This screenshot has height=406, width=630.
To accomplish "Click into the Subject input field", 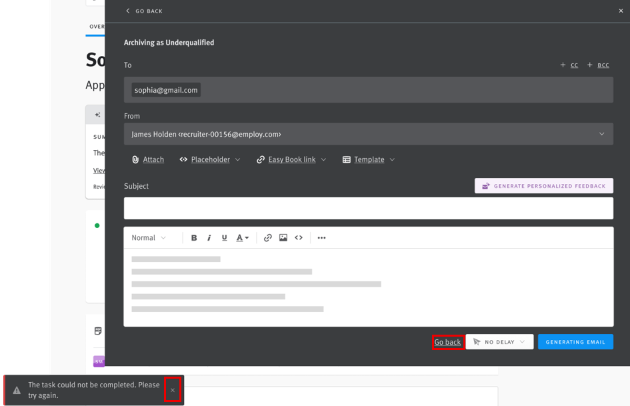I will [368, 208].
